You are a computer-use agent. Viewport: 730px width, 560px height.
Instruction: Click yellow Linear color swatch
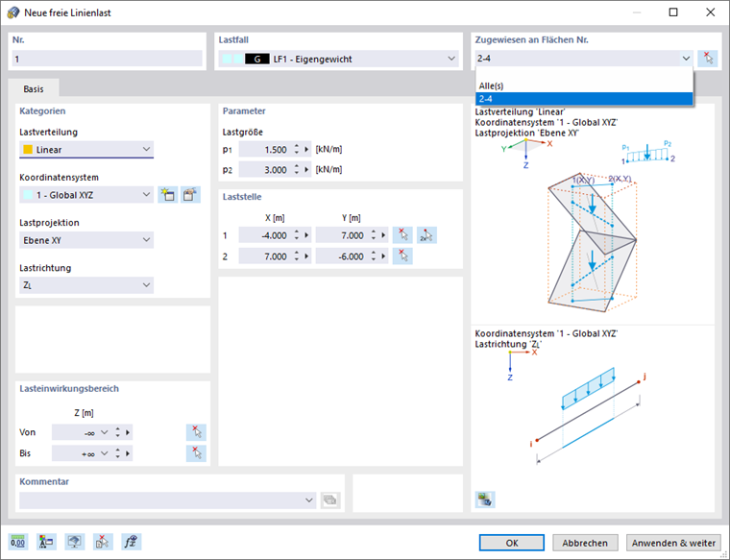point(28,150)
